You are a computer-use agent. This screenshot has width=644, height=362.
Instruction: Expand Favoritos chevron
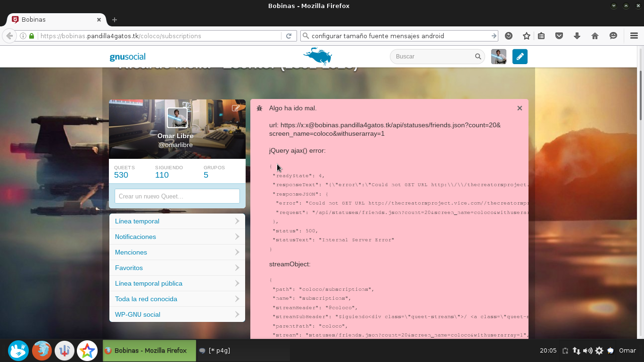(x=237, y=268)
